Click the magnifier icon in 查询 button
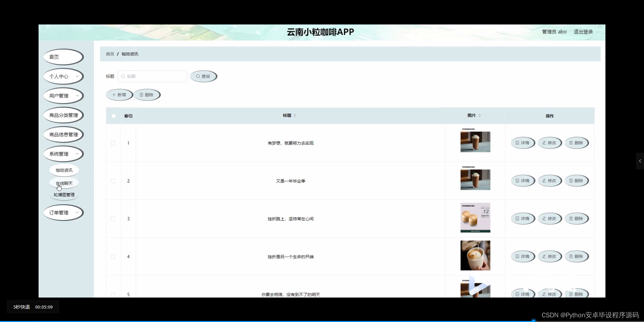 (x=199, y=76)
